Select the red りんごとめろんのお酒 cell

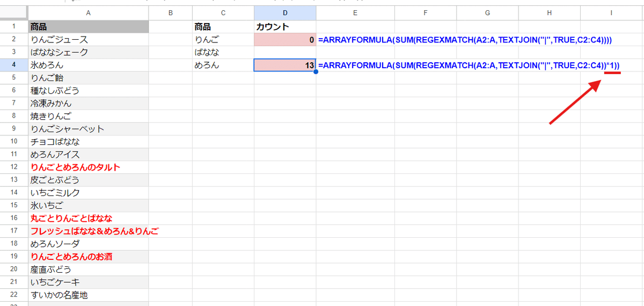coord(89,257)
